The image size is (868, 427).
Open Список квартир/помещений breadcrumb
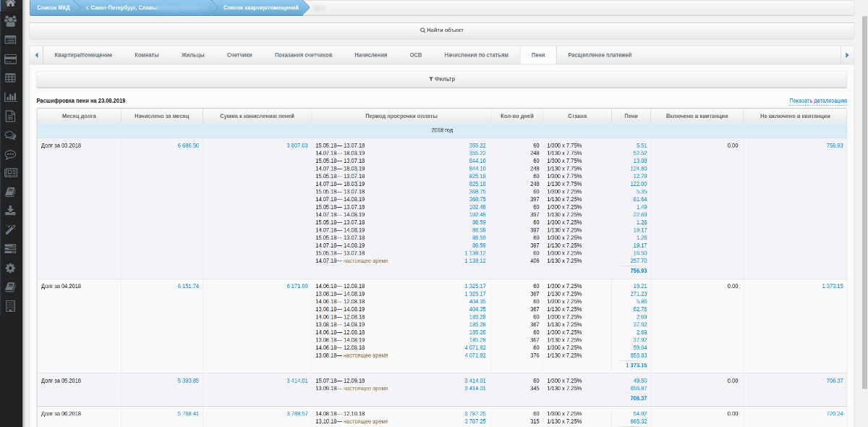coord(261,7)
